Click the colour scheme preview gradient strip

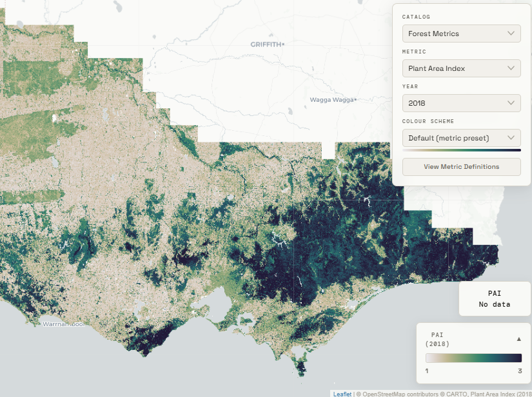[x=462, y=150]
